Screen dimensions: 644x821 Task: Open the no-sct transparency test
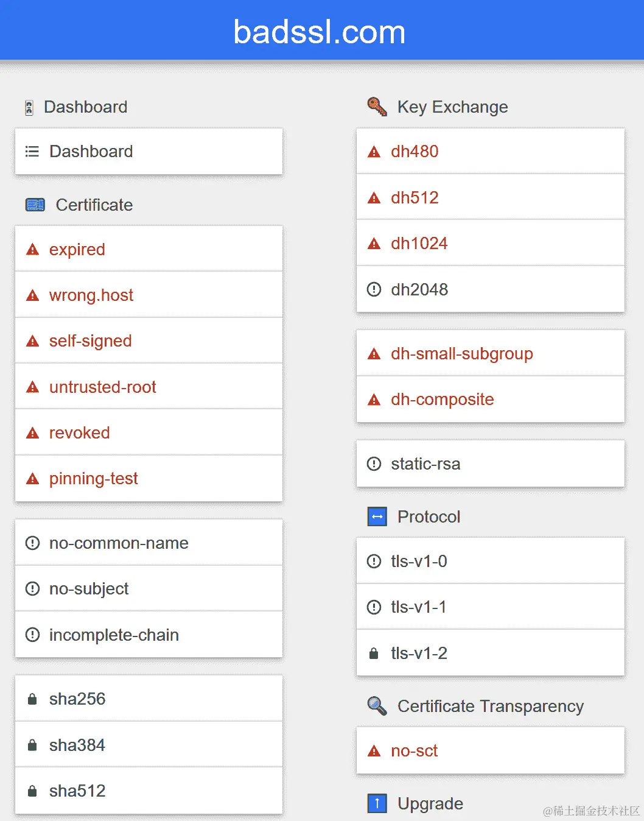point(491,750)
